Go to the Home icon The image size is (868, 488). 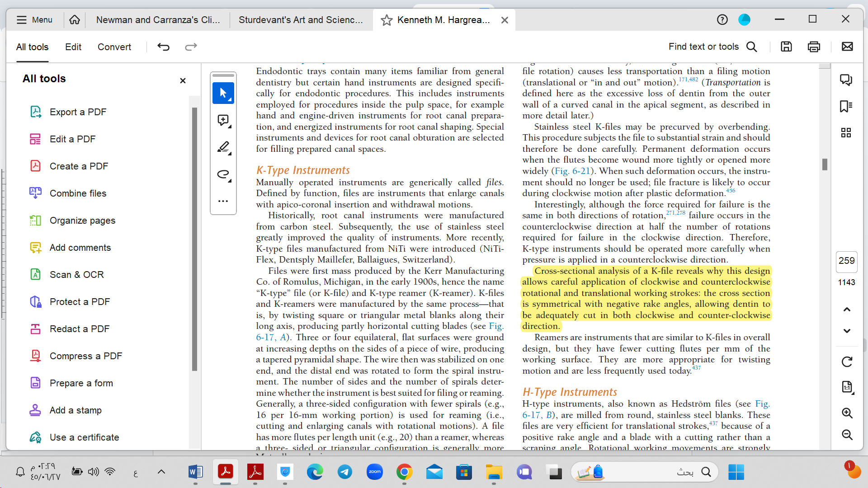75,20
